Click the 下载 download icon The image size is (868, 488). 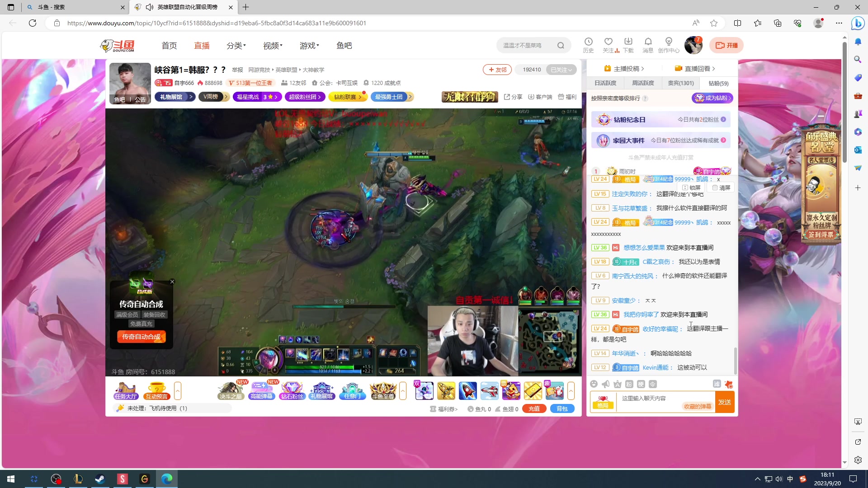coord(628,45)
